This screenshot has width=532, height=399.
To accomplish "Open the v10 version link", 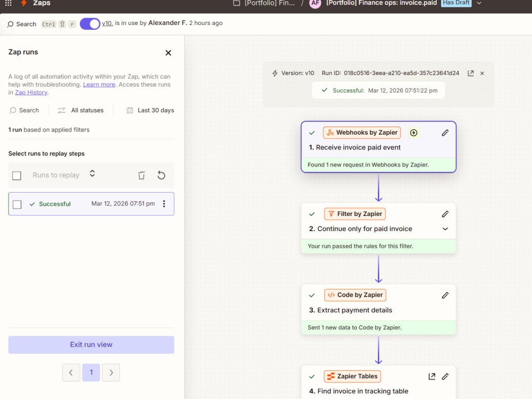I will click(x=107, y=23).
